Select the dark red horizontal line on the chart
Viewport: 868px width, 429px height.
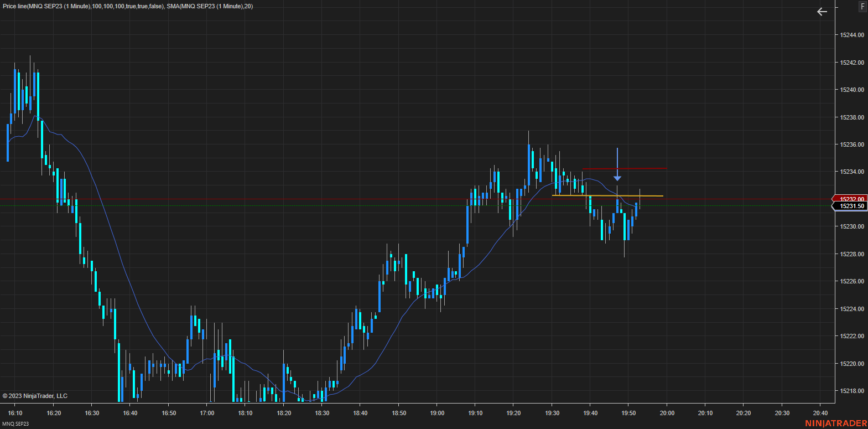click(624, 168)
